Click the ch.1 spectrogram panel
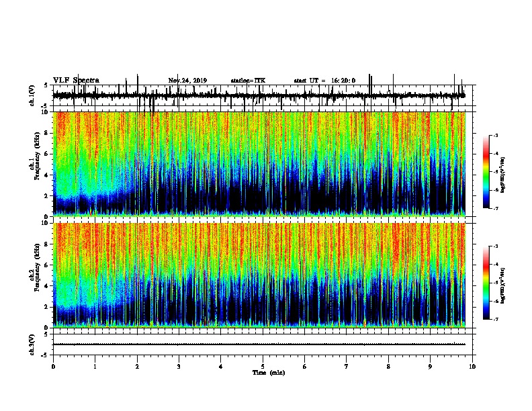 [x=259, y=164]
